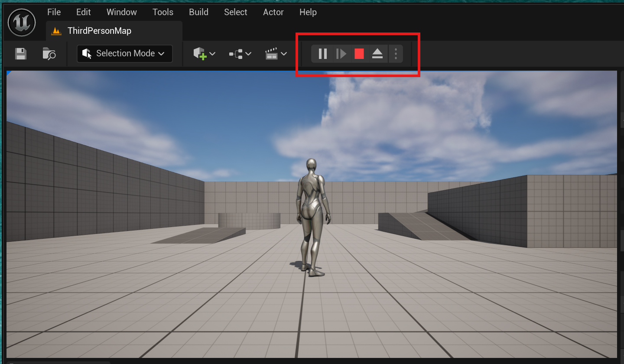Viewport: 624px width, 364px height.
Task: Open the File menu
Action: 54,12
